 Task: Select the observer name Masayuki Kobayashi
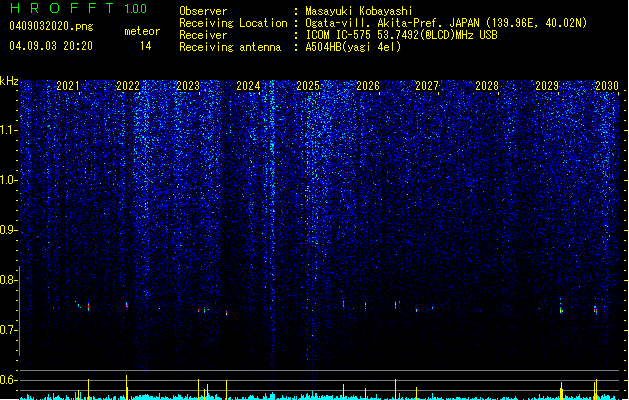[359, 11]
